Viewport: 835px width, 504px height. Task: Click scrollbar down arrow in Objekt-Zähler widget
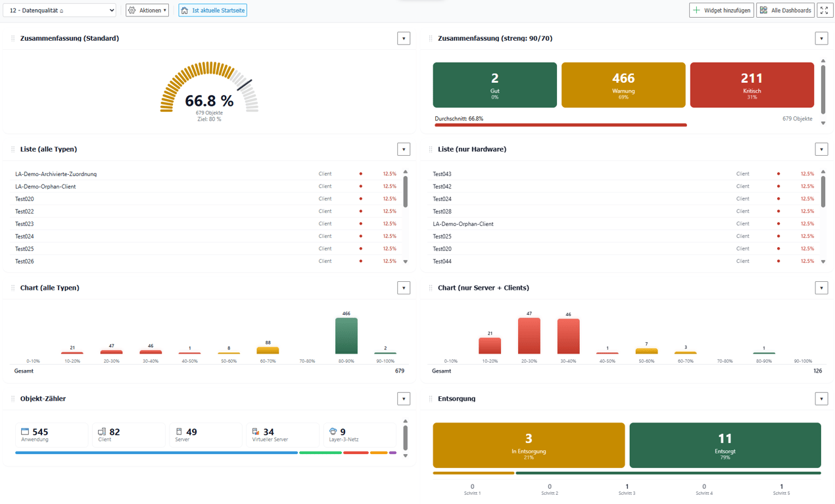tap(405, 455)
